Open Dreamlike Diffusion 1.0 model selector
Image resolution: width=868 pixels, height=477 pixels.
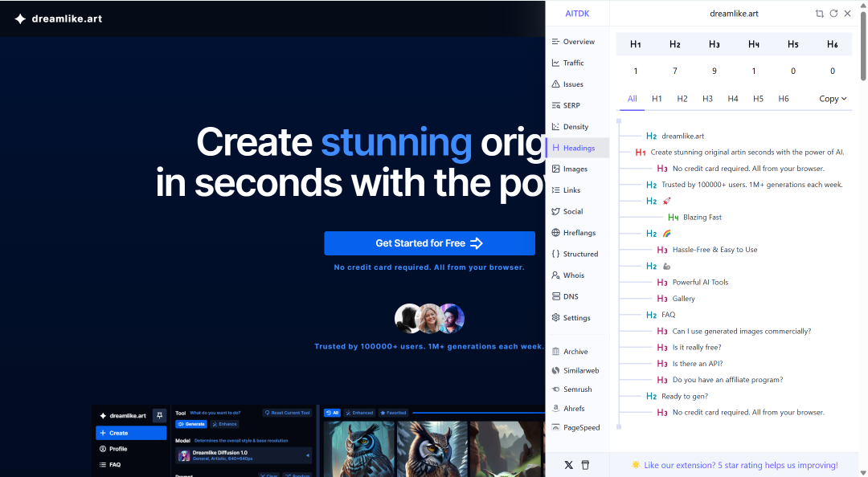244,455
